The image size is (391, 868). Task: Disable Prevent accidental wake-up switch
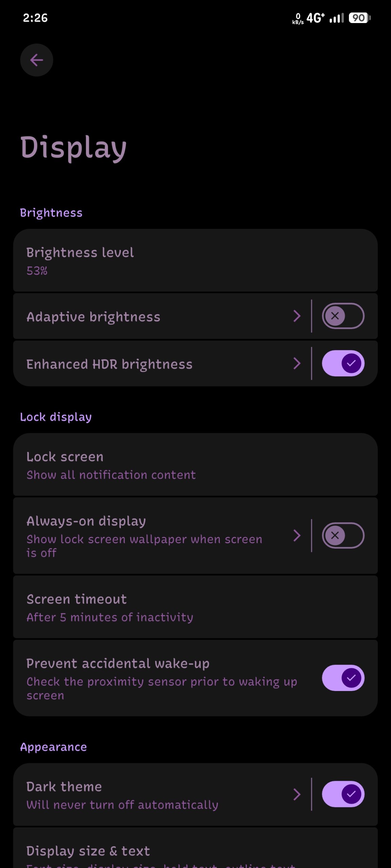343,678
